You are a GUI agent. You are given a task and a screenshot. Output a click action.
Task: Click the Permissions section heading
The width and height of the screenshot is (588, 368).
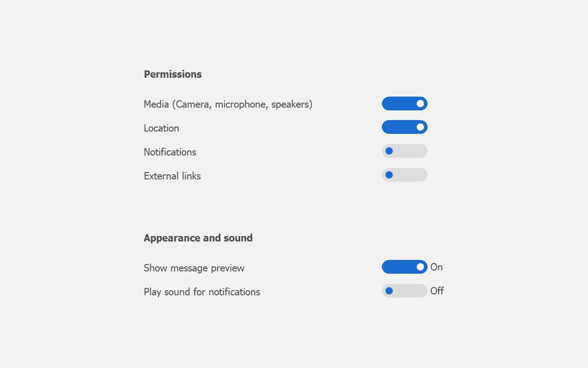click(173, 74)
